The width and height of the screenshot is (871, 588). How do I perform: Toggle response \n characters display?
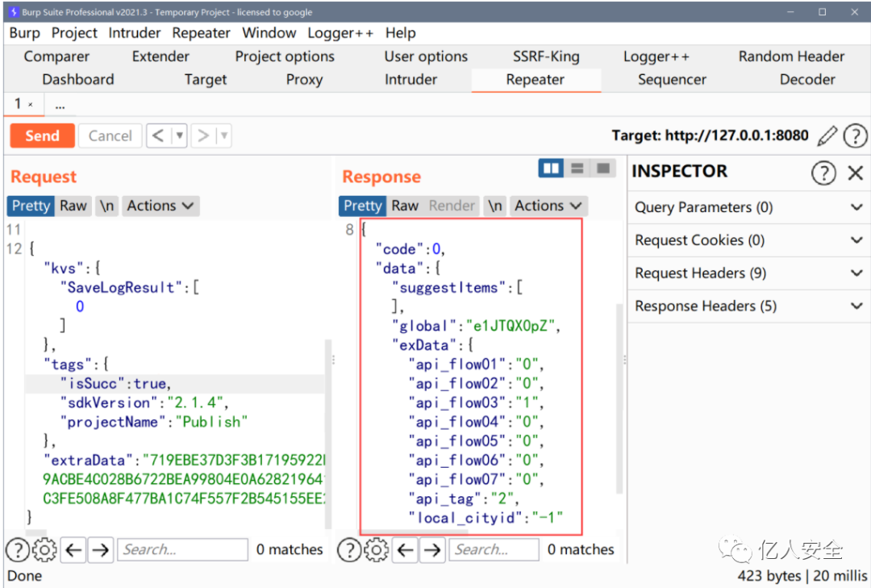click(x=495, y=206)
